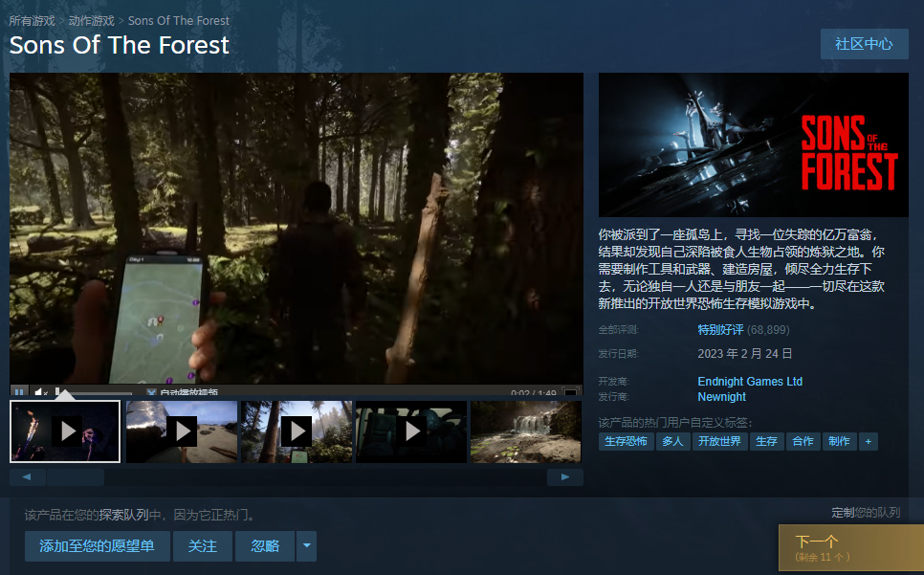Open the waterfall screenshot thumbnail
This screenshot has height=575, width=924.
(x=526, y=431)
